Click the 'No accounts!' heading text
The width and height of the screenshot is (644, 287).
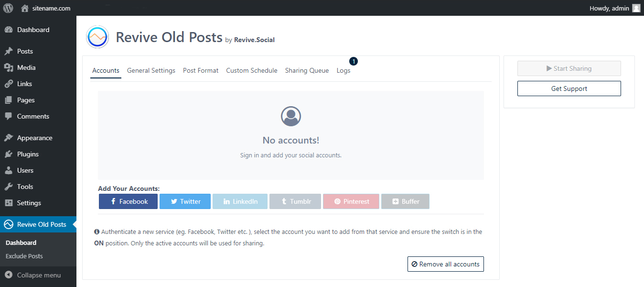pos(291,140)
